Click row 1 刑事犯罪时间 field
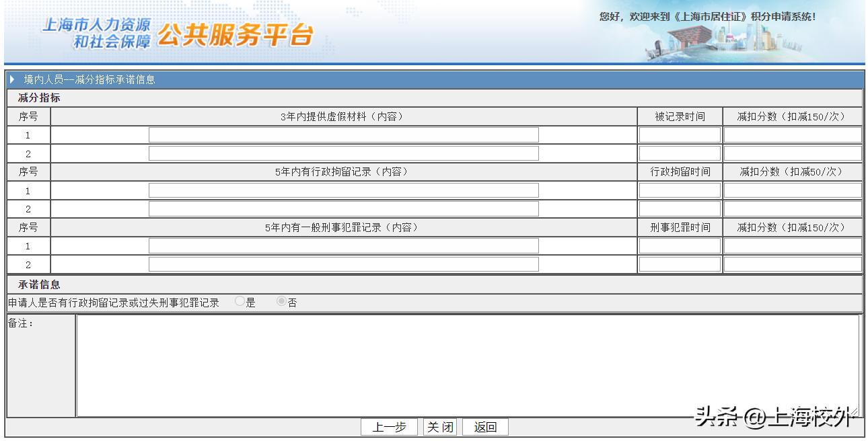The width and height of the screenshot is (868, 441). point(680,246)
